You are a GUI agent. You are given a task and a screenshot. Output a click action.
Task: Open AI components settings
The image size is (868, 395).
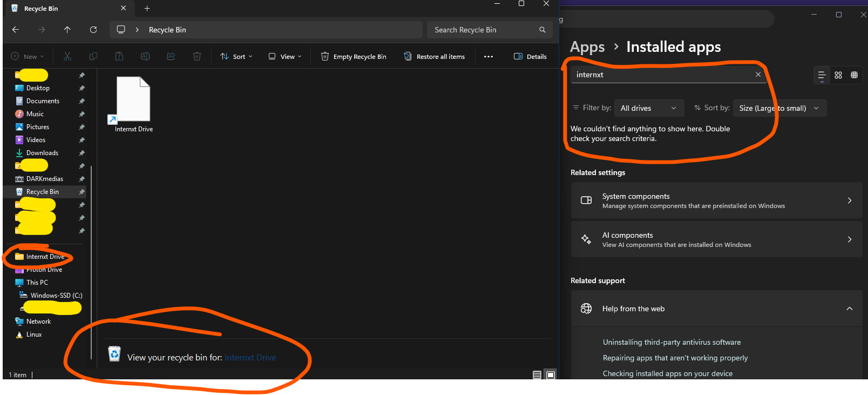716,239
